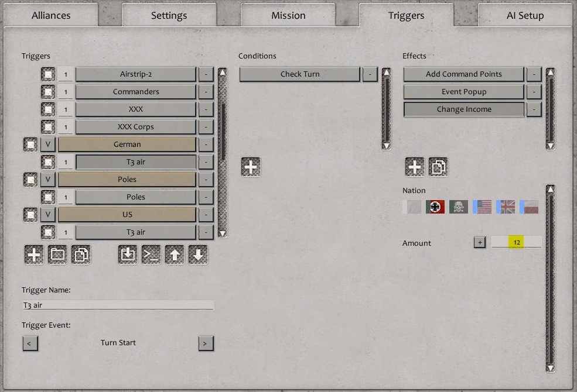577x392 pixels.
Task: Move selected trigger down with arrow icon
Action: [x=198, y=255]
